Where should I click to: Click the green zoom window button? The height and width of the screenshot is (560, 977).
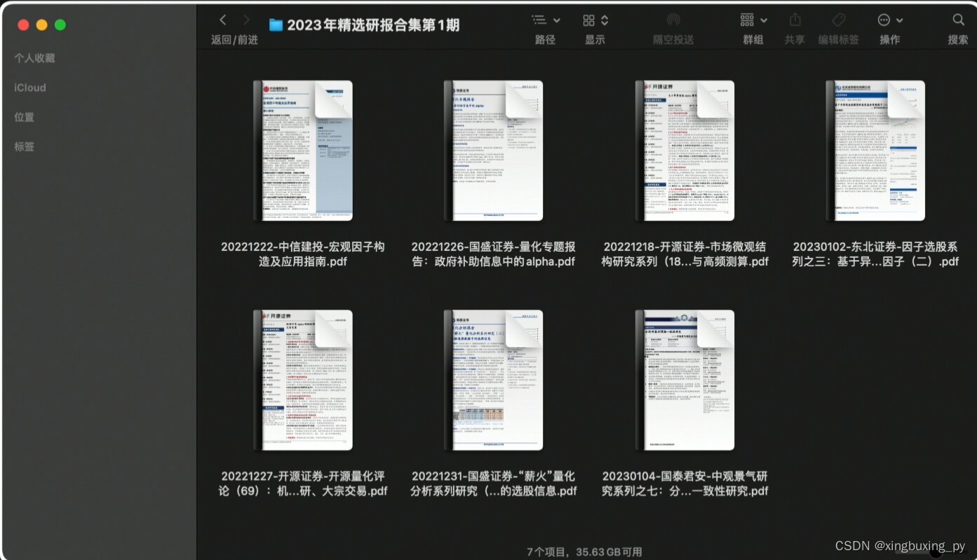click(x=60, y=25)
